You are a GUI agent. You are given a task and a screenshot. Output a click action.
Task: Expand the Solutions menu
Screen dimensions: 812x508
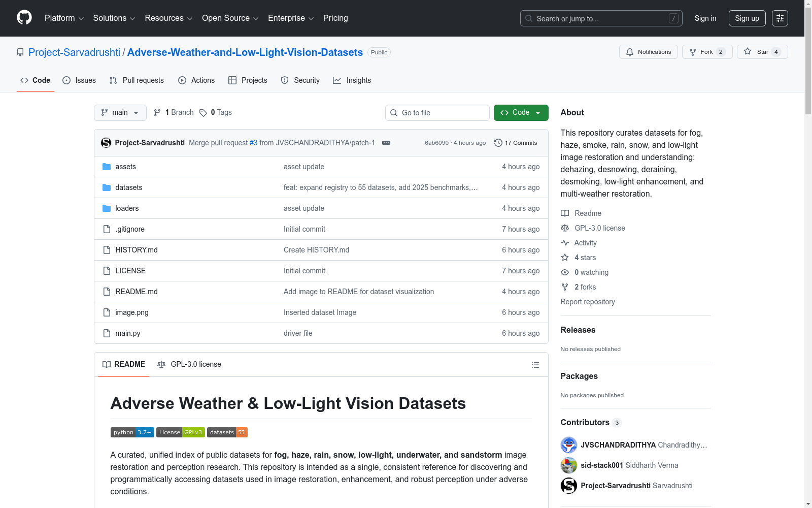pos(114,18)
